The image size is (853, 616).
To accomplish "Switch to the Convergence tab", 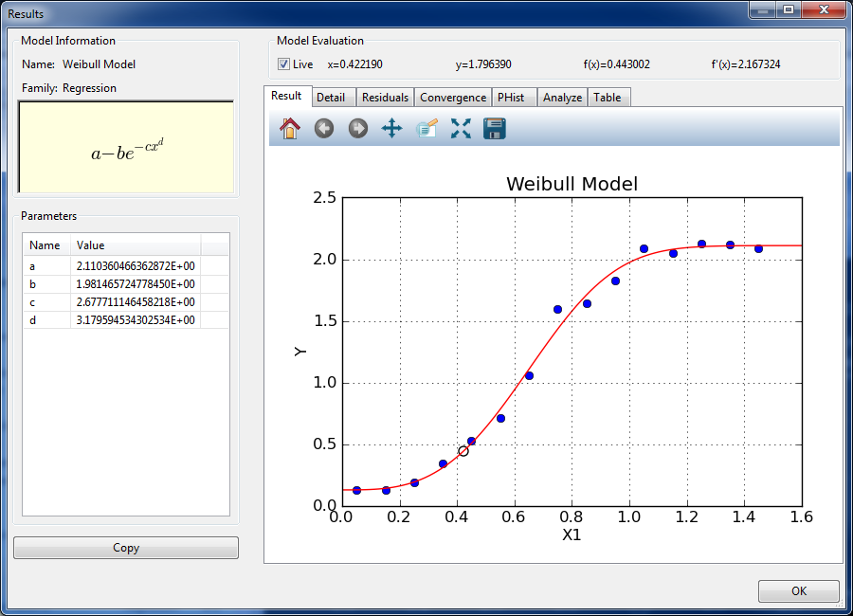I will (x=453, y=98).
